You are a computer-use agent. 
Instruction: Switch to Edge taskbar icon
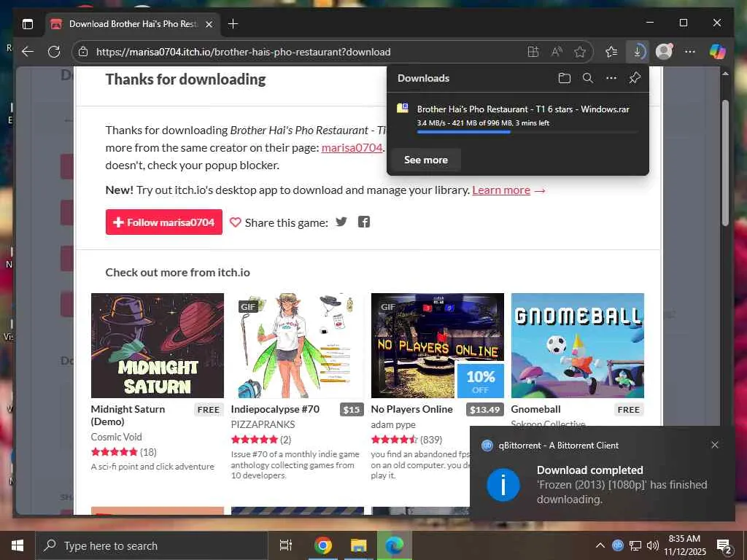pyautogui.click(x=395, y=545)
